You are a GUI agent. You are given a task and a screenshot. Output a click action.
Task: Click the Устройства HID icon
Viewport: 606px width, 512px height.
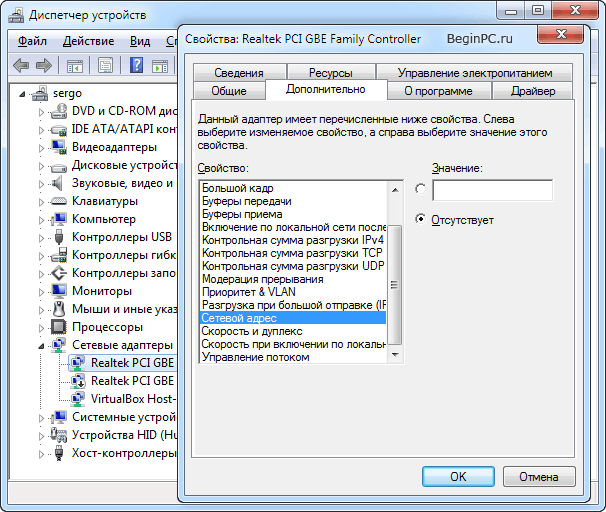coord(59,435)
